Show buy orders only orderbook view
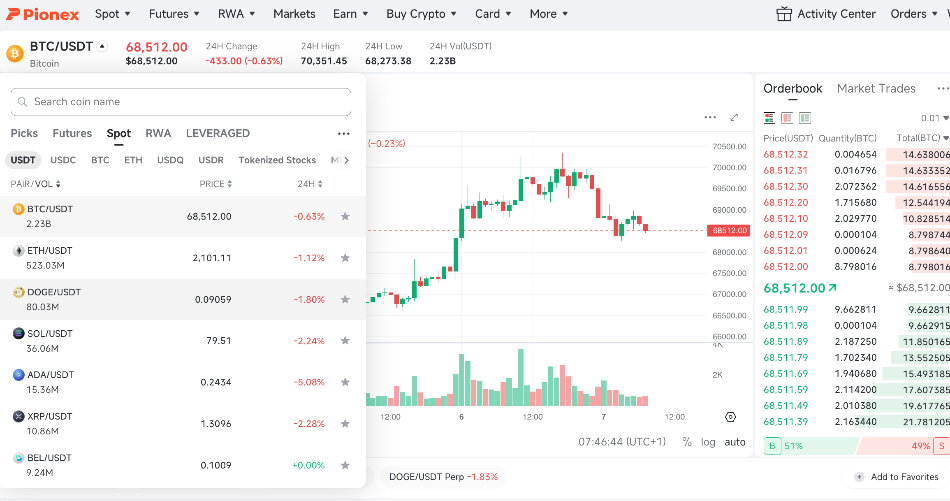 [805, 118]
